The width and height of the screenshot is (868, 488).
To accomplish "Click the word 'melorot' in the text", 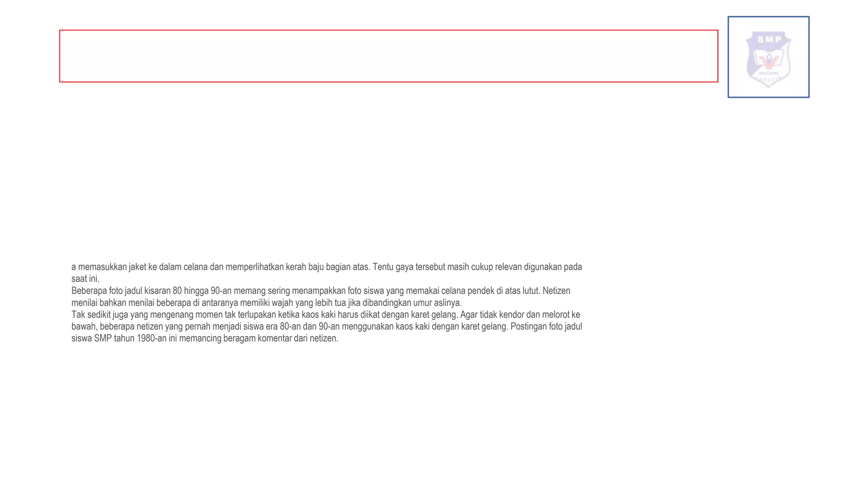I will point(555,315).
